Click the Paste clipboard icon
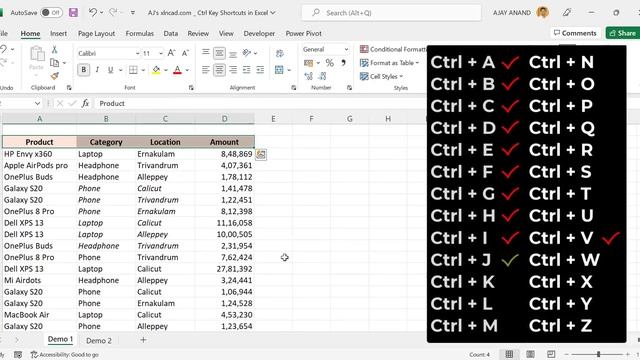This screenshot has height=360, width=640. (x=37, y=54)
